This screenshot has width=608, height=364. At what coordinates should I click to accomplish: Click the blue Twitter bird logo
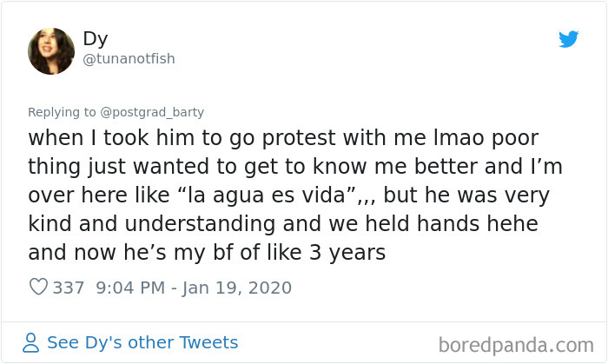(x=568, y=39)
